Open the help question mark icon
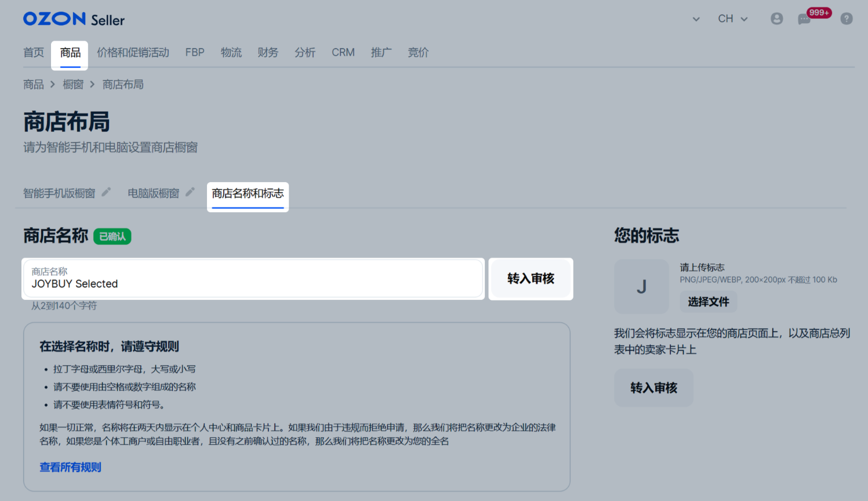Viewport: 868px width, 501px height. [x=847, y=19]
